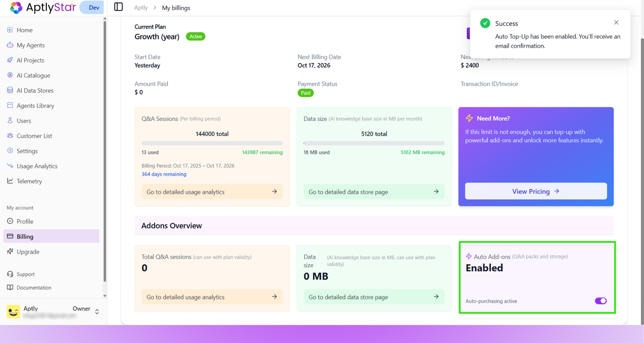Viewport: 644px width, 343px height.
Task: Open the Upgrade page
Action: [28, 252]
